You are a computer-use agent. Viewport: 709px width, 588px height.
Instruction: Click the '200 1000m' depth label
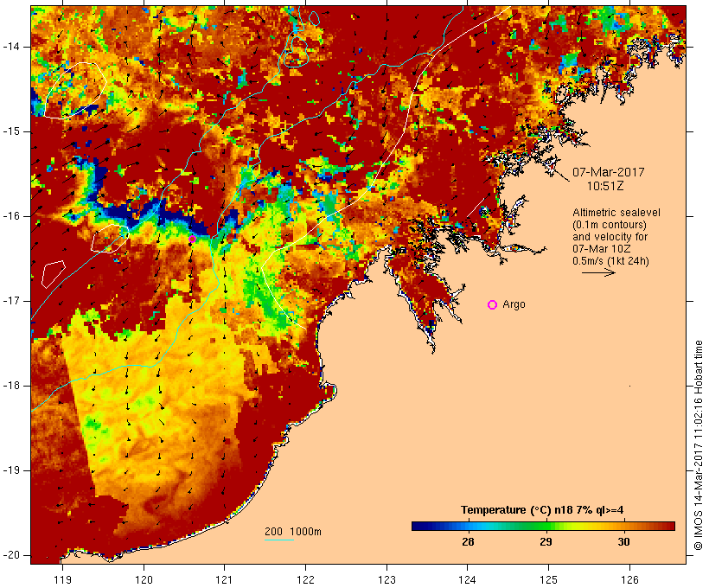293,532
